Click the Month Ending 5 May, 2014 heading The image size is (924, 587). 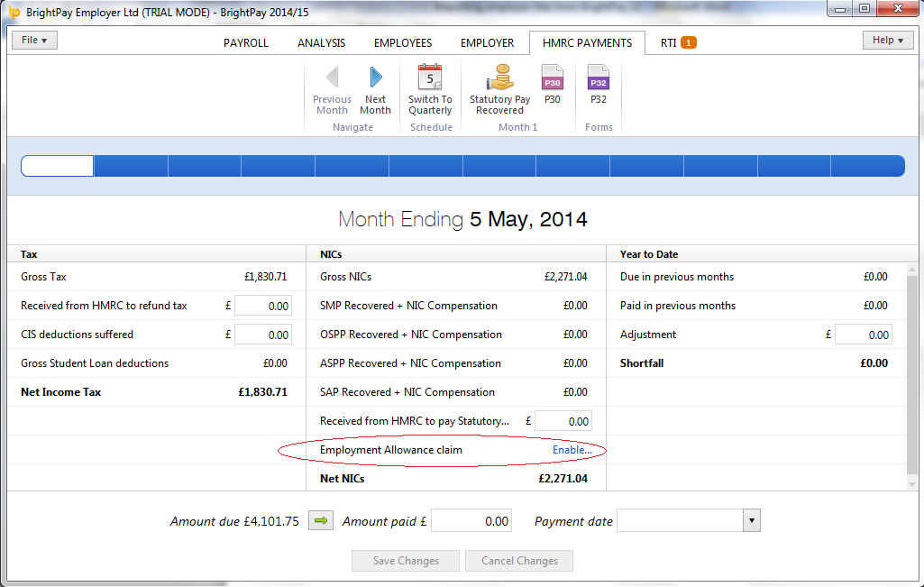(462, 219)
